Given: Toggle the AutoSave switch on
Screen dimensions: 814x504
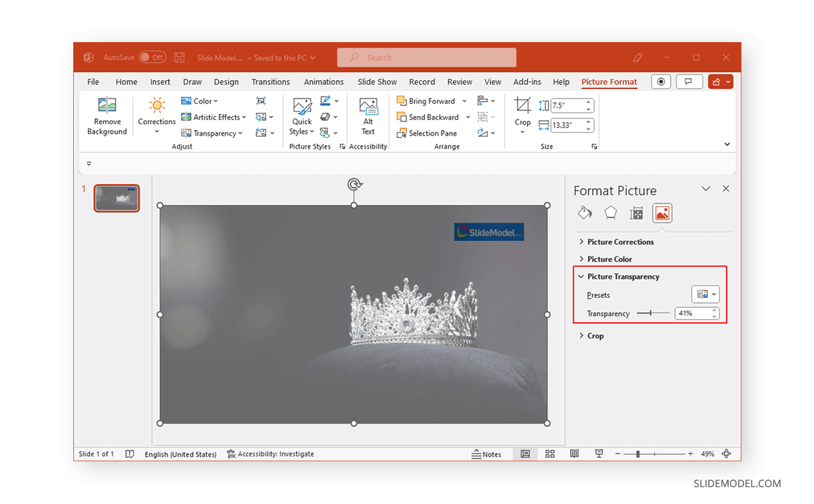Looking at the screenshot, I should click(152, 57).
